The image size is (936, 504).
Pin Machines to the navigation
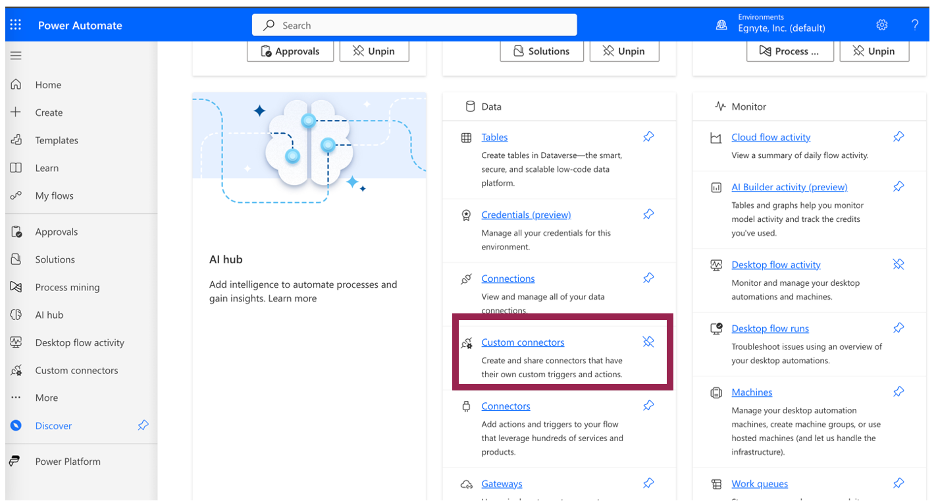pyautogui.click(x=898, y=392)
